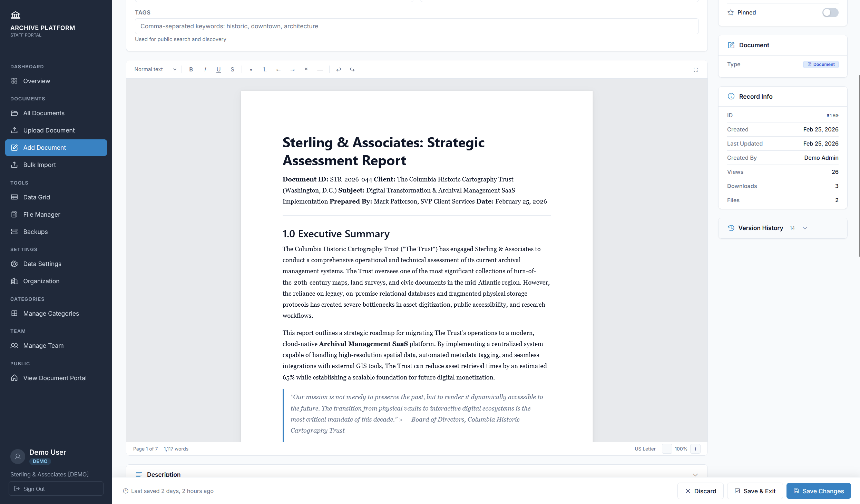Enter fullscreen editor mode
The width and height of the screenshot is (860, 504).
coord(696,69)
